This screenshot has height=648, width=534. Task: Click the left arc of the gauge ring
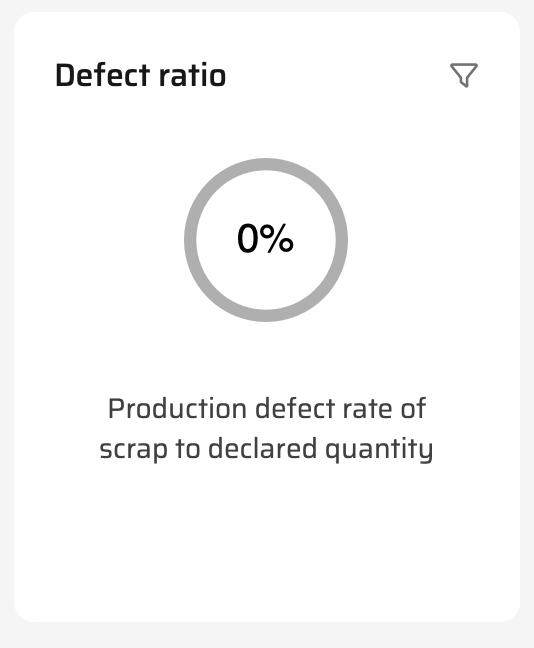pos(190,240)
